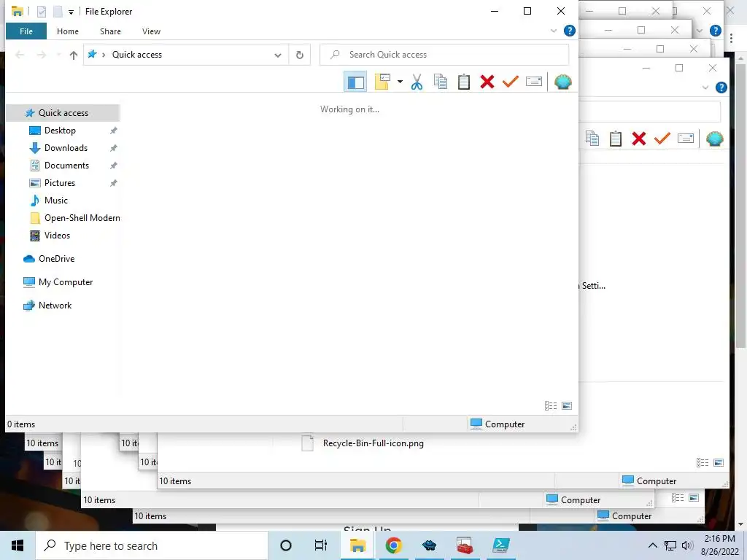This screenshot has width=747, height=560.
Task: Click the Search Quick access field
Action: point(444,55)
